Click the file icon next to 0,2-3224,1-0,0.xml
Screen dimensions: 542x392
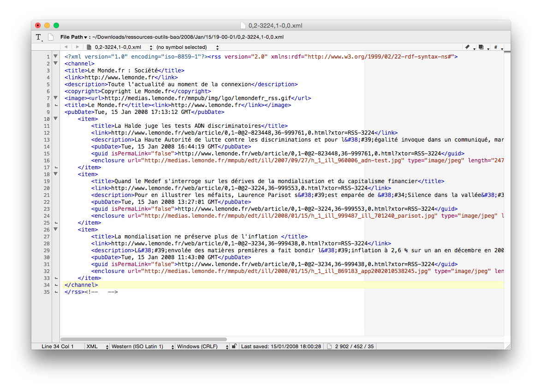(x=89, y=47)
